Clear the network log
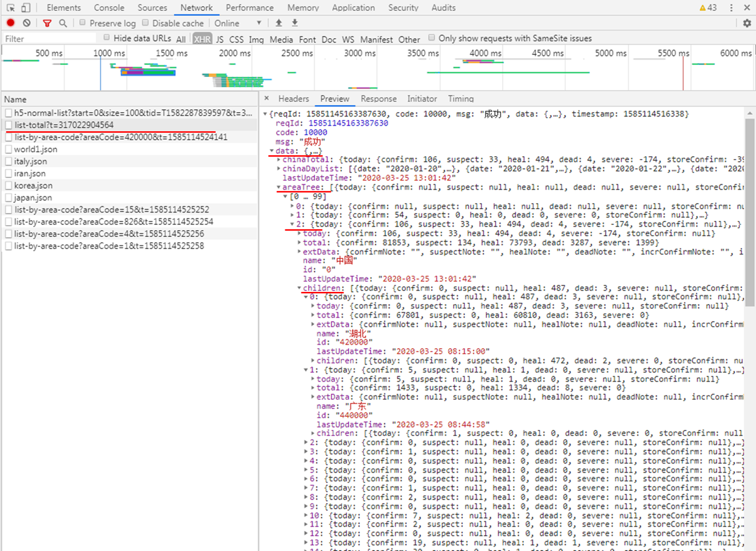 coord(27,23)
